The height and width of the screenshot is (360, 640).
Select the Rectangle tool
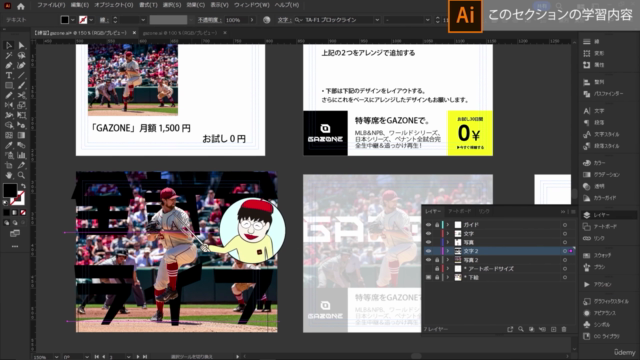pyautogui.click(x=9, y=85)
